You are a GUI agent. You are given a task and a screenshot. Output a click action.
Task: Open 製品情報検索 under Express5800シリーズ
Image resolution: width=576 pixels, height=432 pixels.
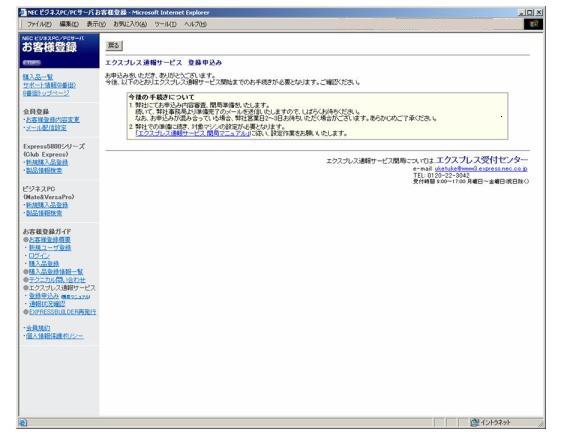(x=44, y=170)
